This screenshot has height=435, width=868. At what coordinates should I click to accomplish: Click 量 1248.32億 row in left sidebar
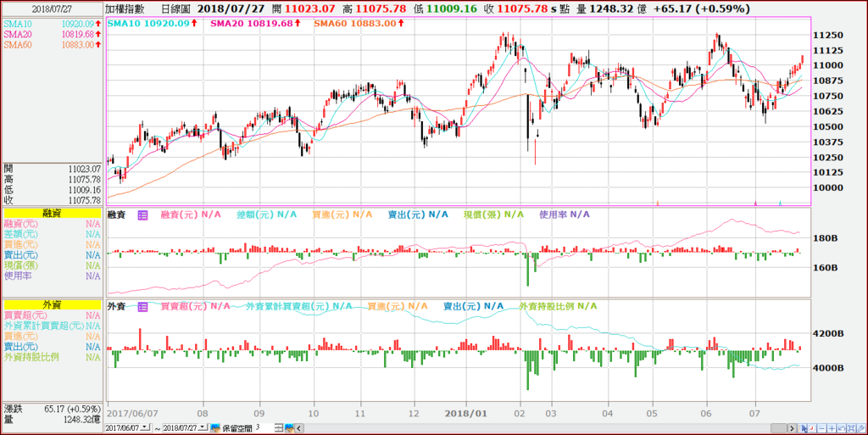pyautogui.click(x=52, y=420)
